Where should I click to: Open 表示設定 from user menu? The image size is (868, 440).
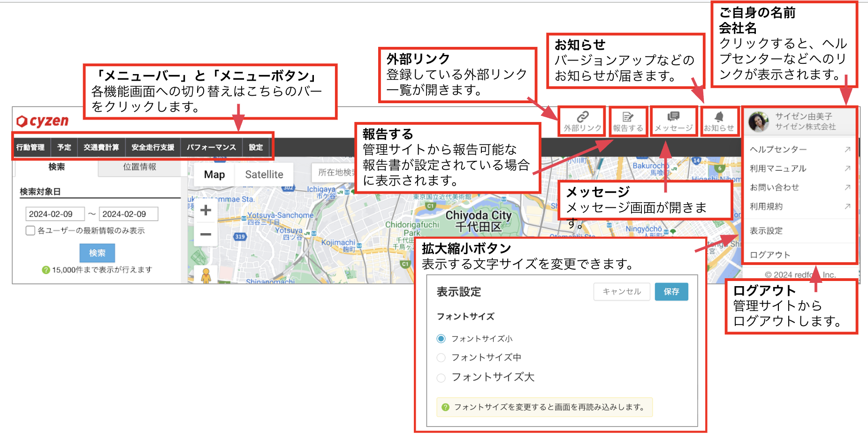pyautogui.click(x=766, y=231)
